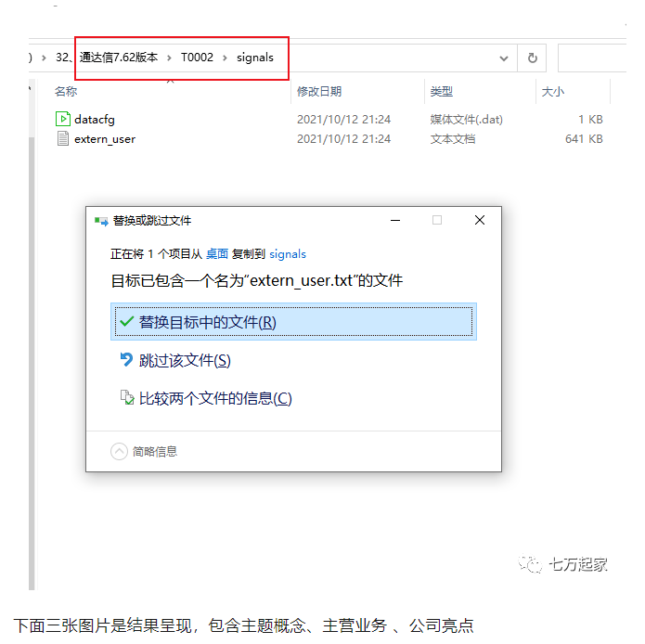Sort files by the 修改日期 column
Viewport: 645px width, 644px height.
pyautogui.click(x=319, y=91)
